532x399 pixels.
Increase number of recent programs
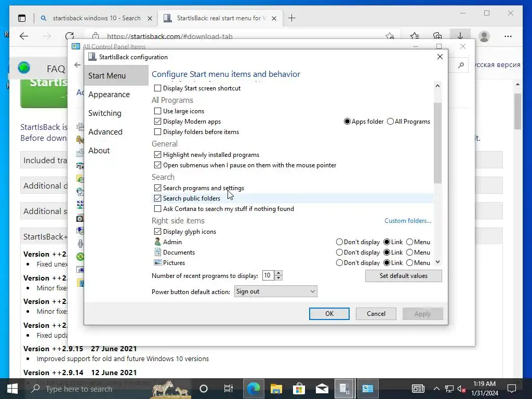(x=278, y=273)
